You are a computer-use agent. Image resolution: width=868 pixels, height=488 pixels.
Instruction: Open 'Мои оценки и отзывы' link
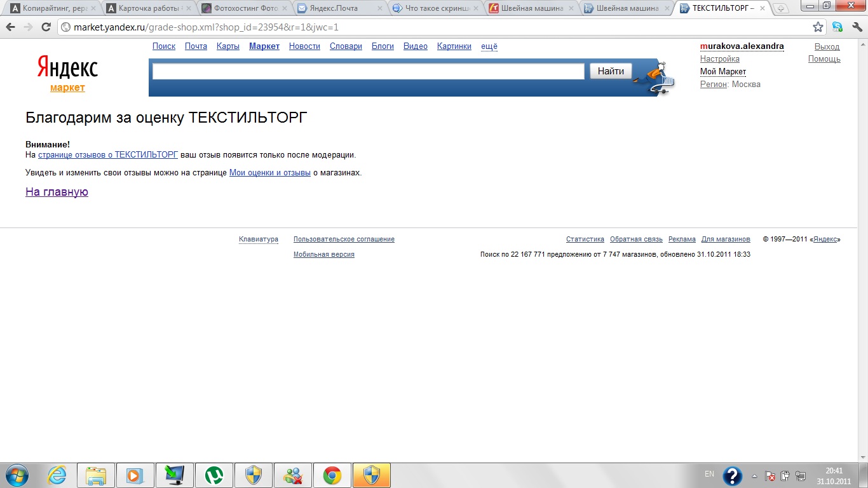coord(269,173)
